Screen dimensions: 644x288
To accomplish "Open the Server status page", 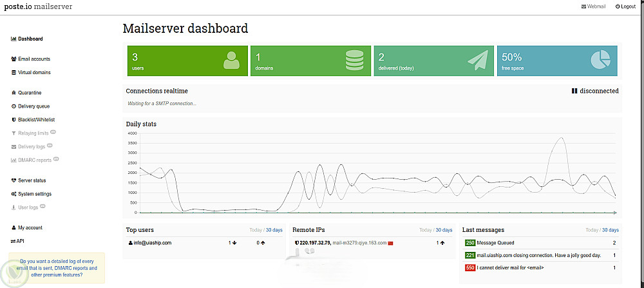I will (29, 180).
